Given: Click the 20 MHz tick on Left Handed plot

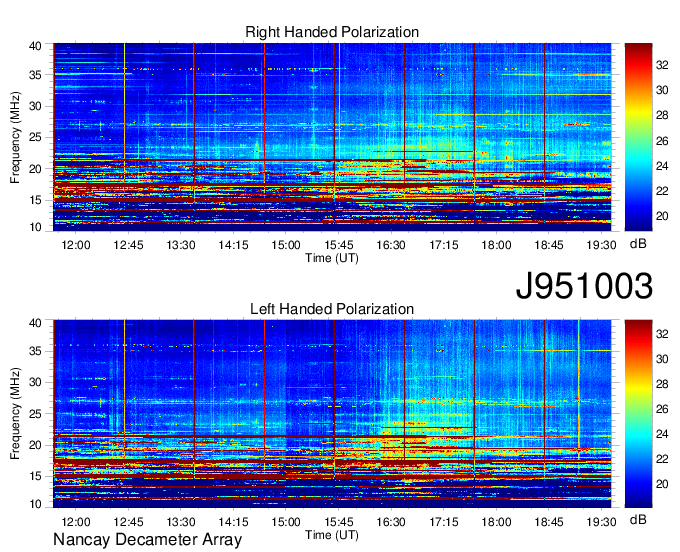Looking at the screenshot, I should 35,445.
